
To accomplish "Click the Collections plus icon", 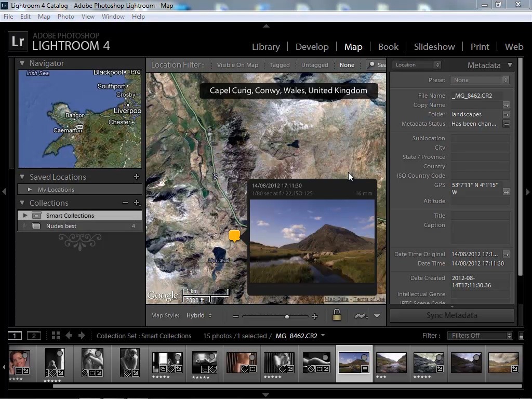I will click(137, 203).
